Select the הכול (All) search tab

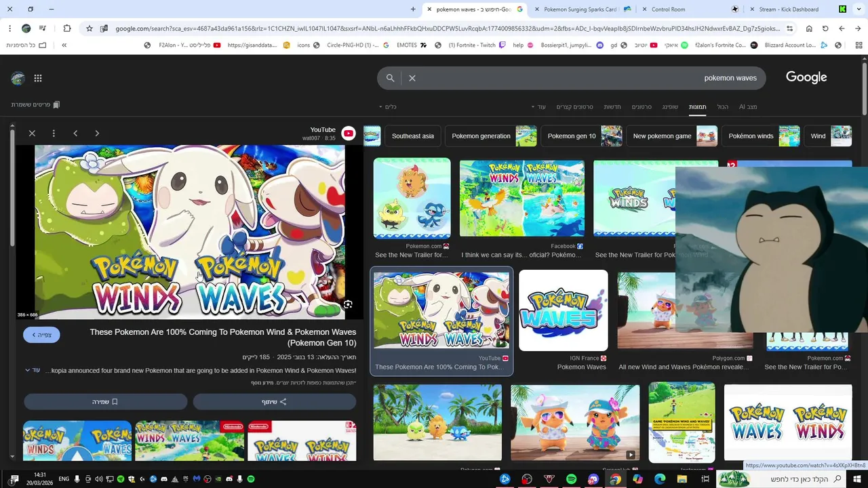coord(723,107)
